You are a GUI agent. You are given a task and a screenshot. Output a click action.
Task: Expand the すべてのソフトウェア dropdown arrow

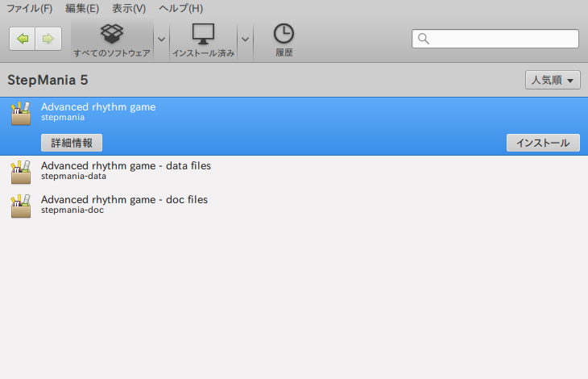[x=161, y=40]
